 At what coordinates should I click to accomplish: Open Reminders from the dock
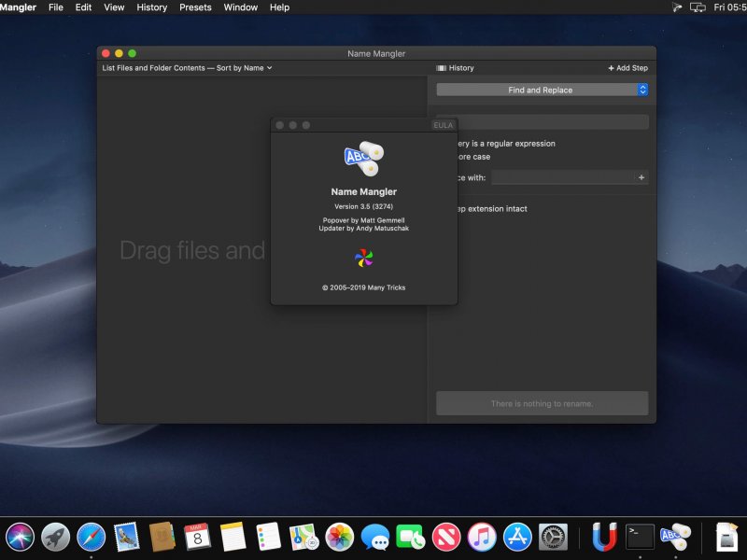pyautogui.click(x=268, y=537)
